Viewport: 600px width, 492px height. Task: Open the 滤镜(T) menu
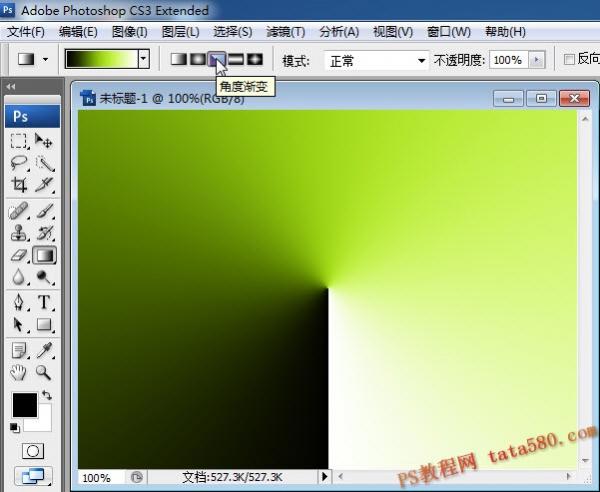pyautogui.click(x=285, y=32)
